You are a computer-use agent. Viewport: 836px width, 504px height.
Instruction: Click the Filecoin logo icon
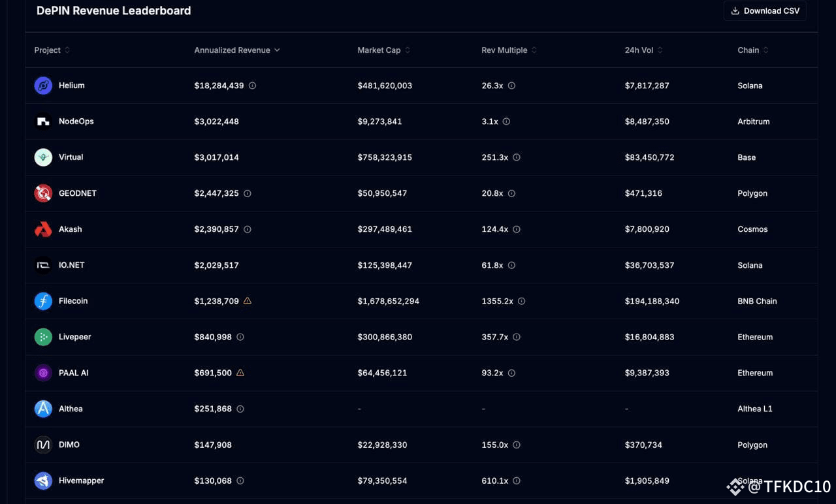(x=43, y=301)
